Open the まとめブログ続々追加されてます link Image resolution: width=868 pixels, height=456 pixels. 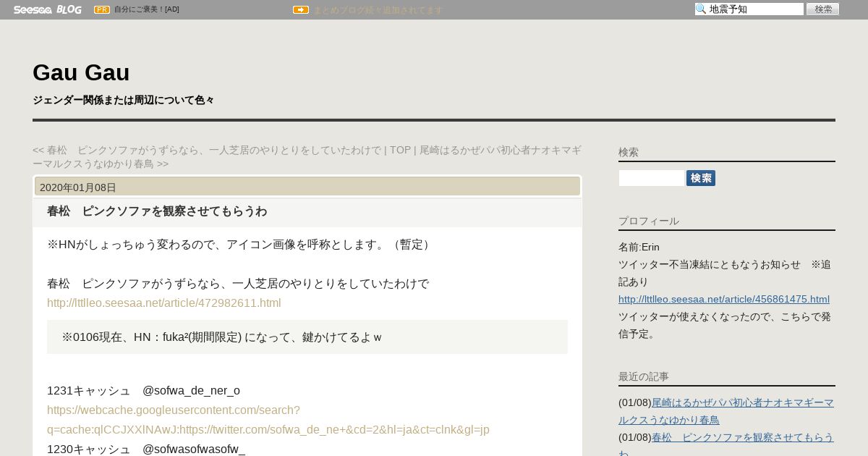click(378, 10)
